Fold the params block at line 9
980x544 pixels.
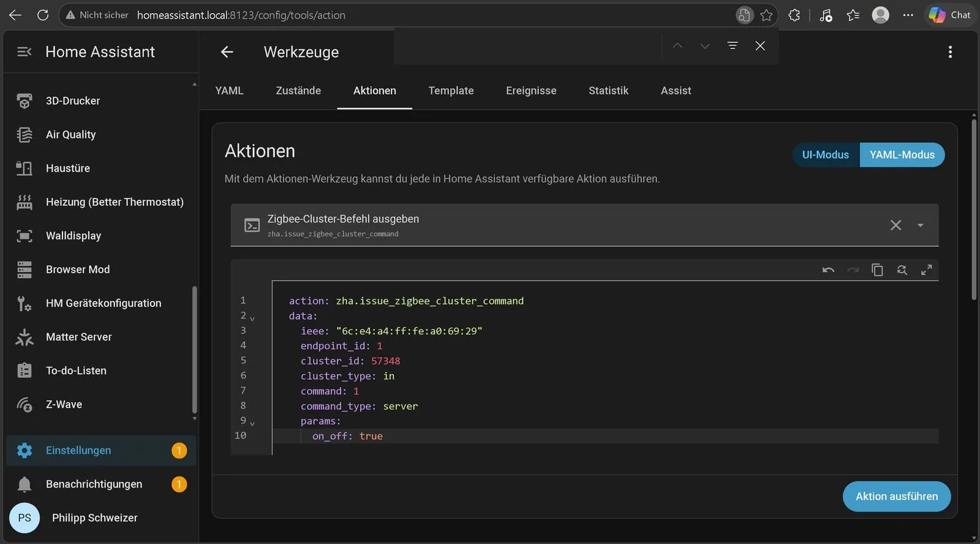(252, 423)
